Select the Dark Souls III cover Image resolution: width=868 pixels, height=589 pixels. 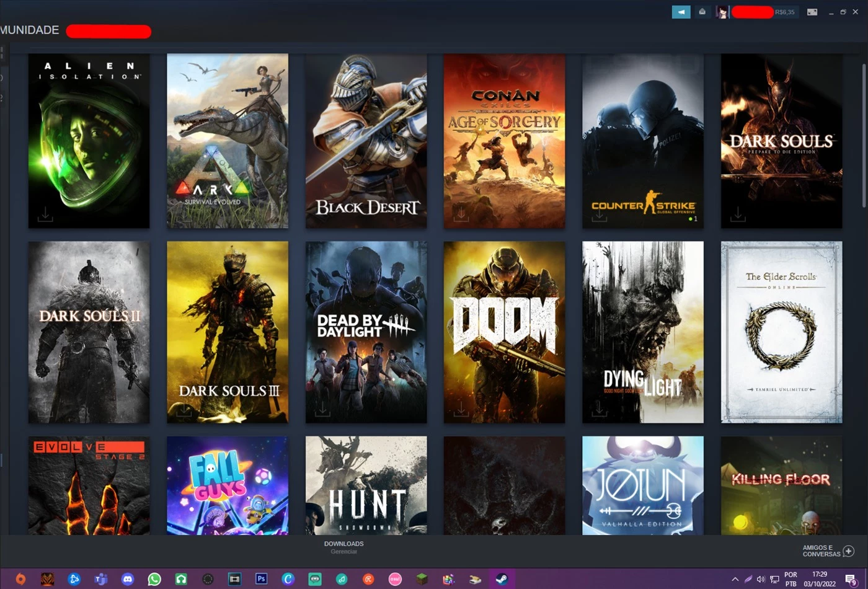228,332
